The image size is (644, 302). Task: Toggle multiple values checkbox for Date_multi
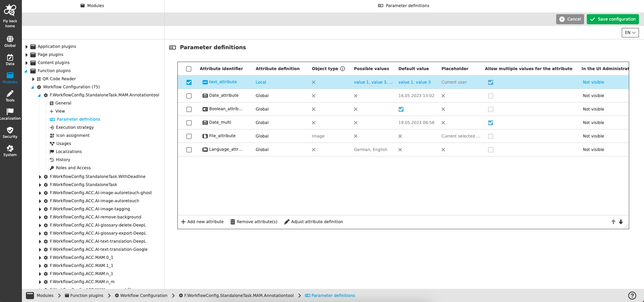click(x=490, y=123)
